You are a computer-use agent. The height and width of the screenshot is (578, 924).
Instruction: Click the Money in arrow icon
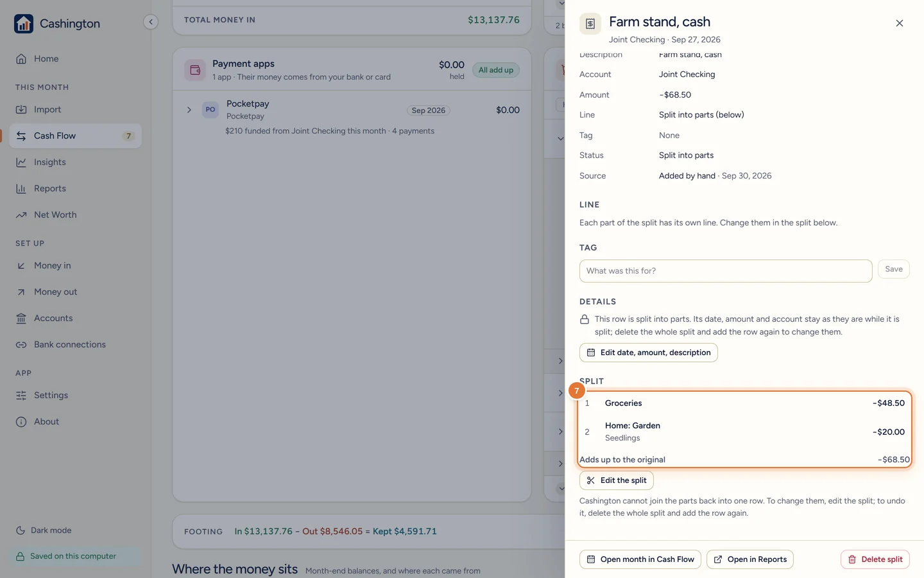click(21, 265)
